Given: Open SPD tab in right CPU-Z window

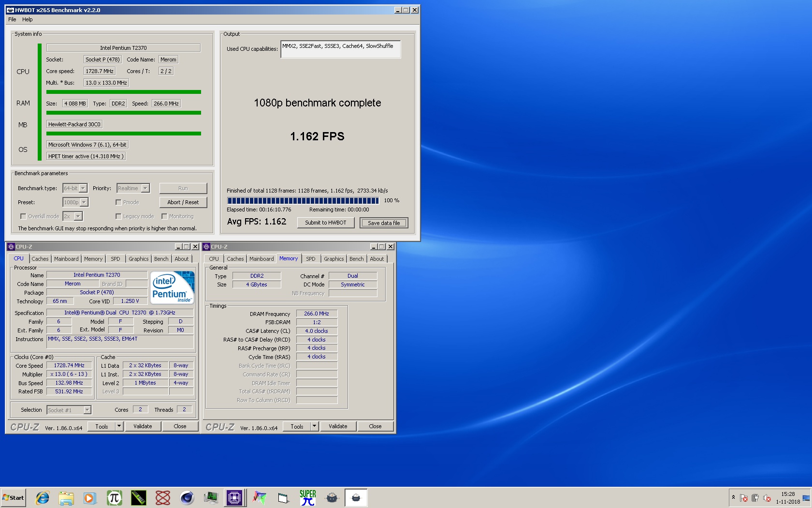Looking at the screenshot, I should pos(311,259).
